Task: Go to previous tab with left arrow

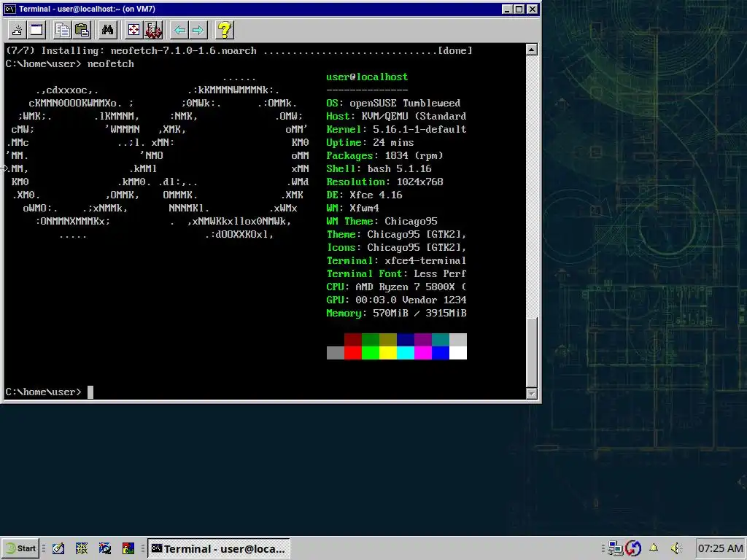Action: pos(179,31)
